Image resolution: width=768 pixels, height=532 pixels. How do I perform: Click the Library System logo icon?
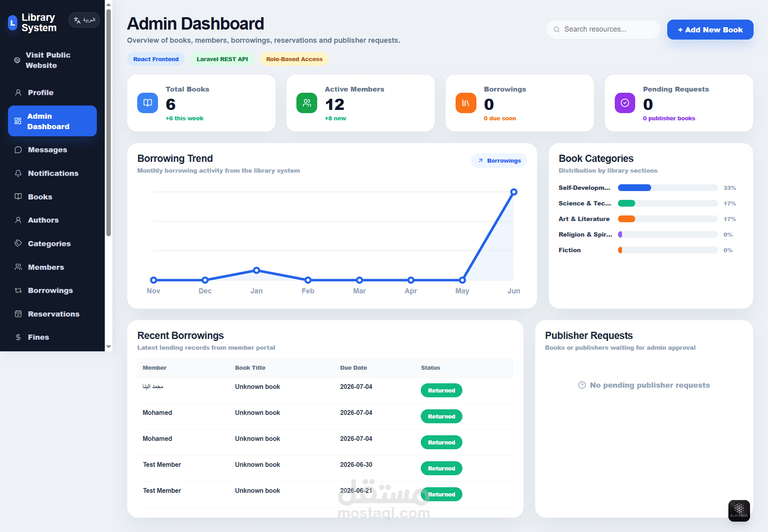(13, 23)
